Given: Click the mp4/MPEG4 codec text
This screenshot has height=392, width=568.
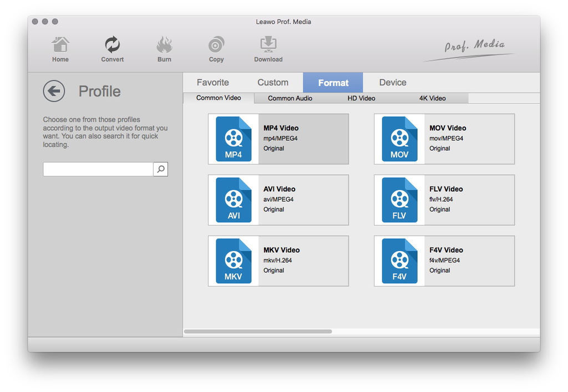Looking at the screenshot, I should (280, 138).
